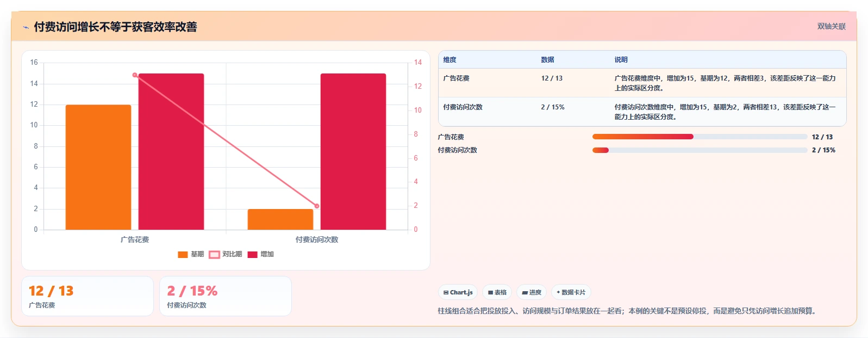
Task: Open the 12 / 13 广告花费 data card
Action: 88,296
